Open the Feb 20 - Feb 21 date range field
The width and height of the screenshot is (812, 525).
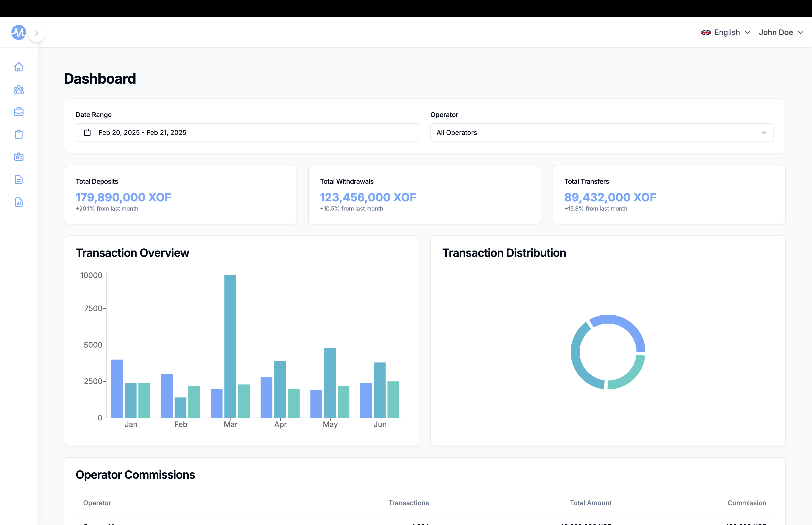pos(247,133)
